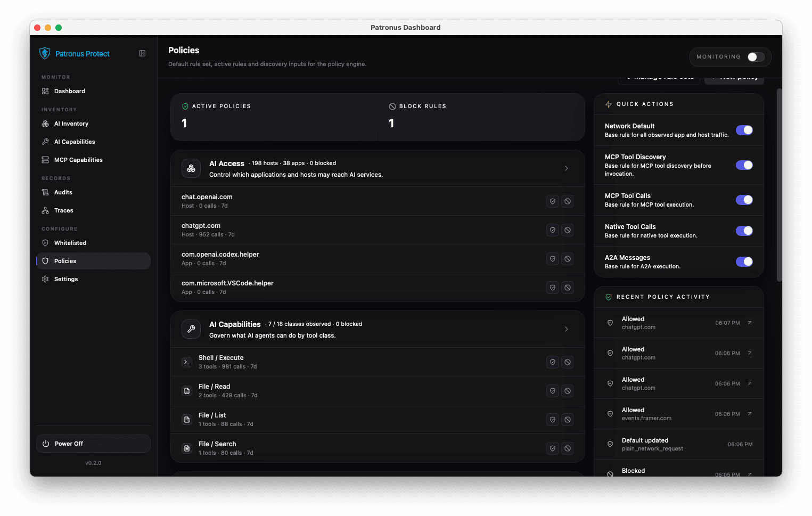812x516 pixels.
Task: Click the main content vertical scrollbar
Action: 779,185
